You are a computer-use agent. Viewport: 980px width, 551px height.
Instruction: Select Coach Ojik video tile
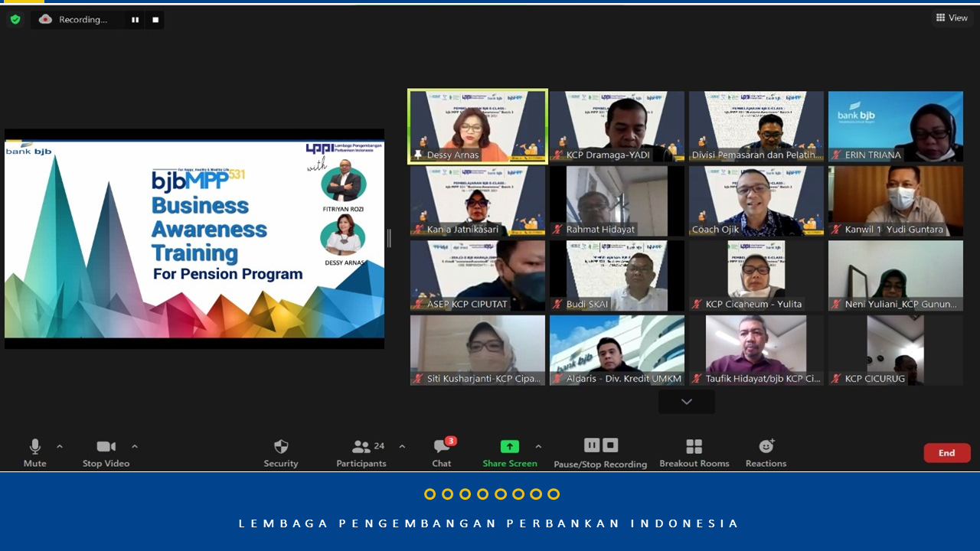(x=756, y=201)
